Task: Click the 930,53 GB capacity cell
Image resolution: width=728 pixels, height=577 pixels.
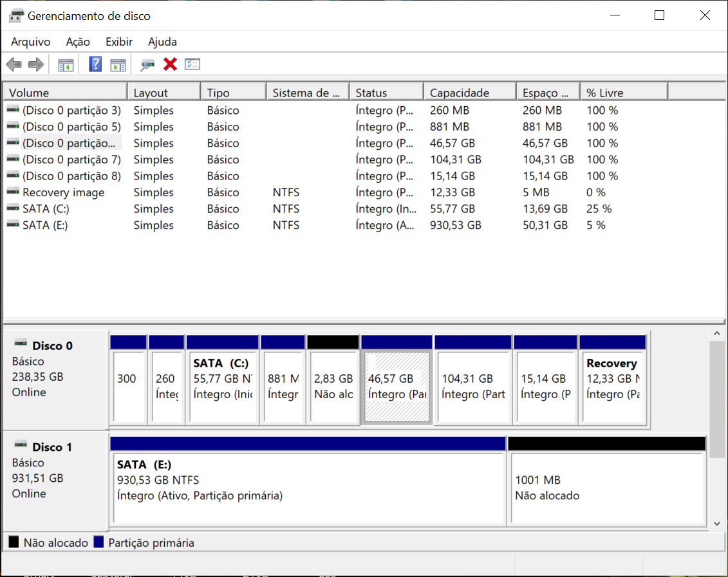Action: [x=456, y=225]
